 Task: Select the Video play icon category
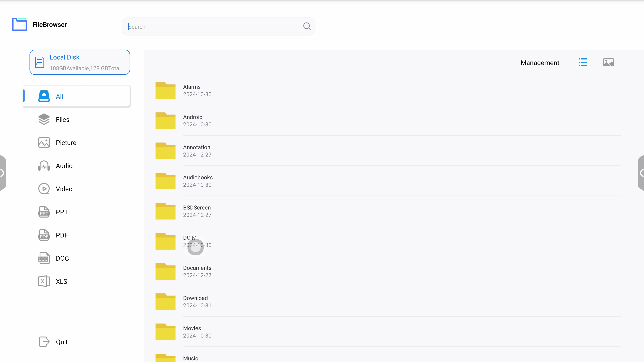click(x=44, y=189)
